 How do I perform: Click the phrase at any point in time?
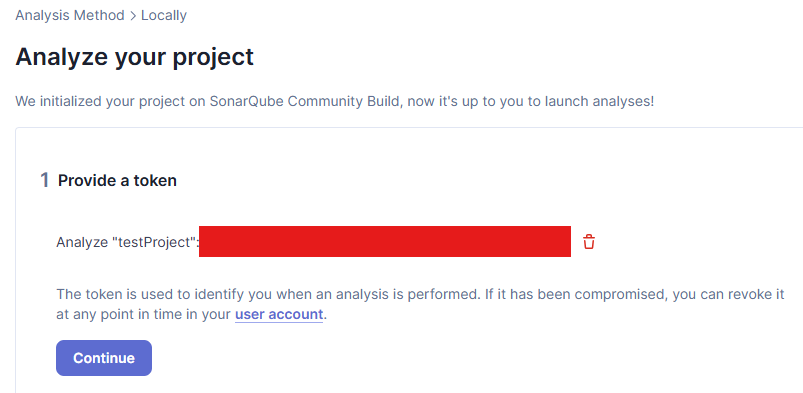click(118, 314)
